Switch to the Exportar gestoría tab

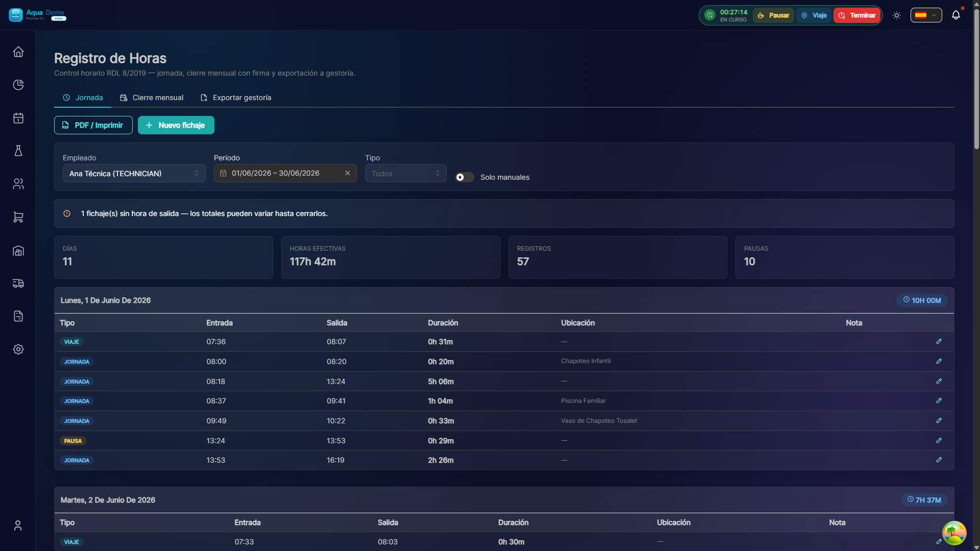(x=236, y=98)
